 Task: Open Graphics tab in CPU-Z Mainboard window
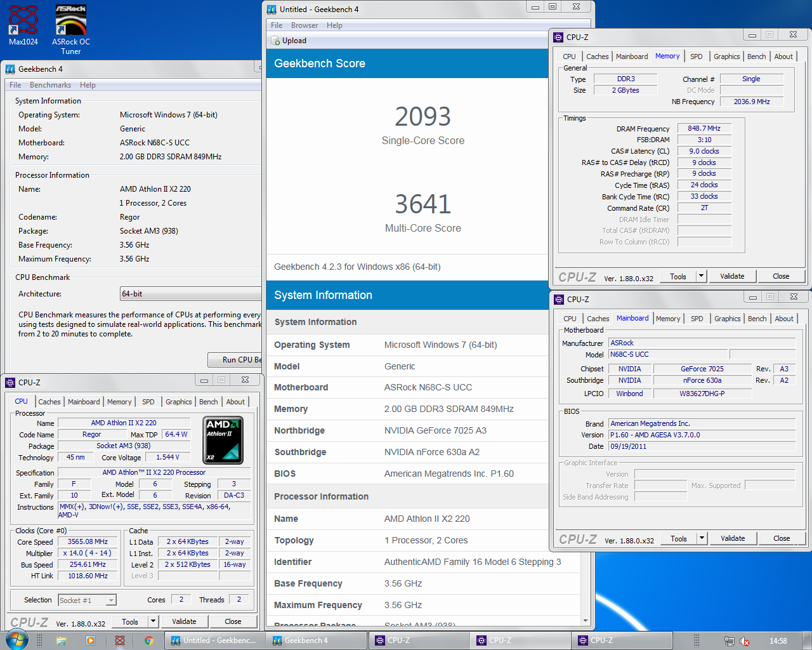pos(727,319)
